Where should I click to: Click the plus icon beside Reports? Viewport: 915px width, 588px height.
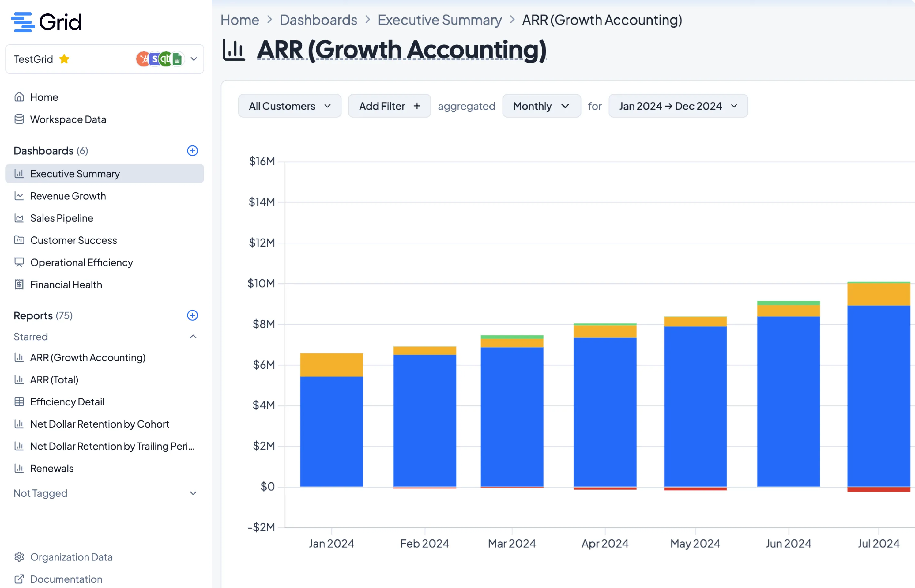(x=192, y=315)
